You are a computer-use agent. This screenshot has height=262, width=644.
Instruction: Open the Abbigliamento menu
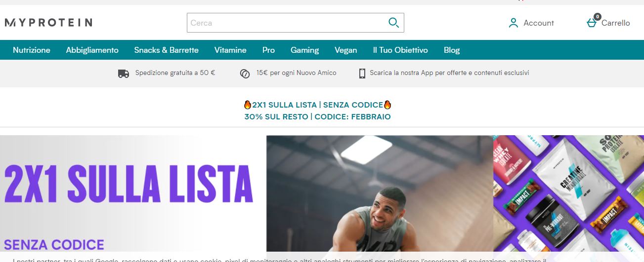(x=92, y=50)
